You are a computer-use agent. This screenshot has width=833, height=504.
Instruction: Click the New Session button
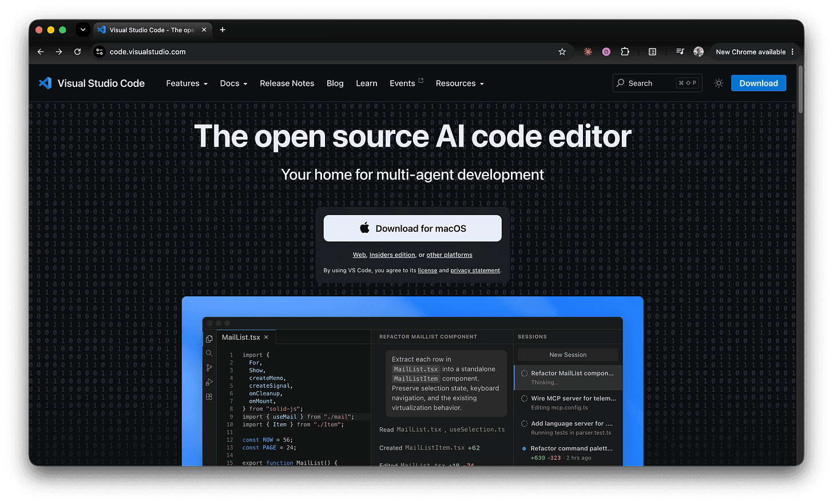pos(568,355)
